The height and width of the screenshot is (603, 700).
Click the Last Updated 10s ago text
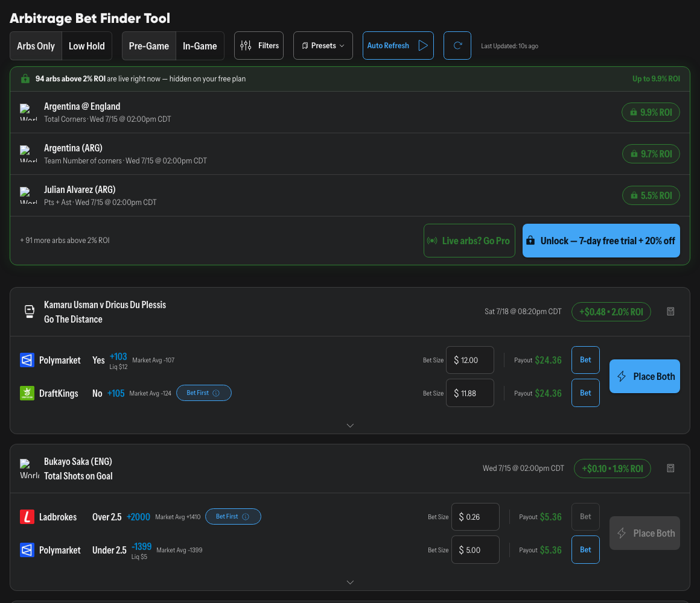pos(509,46)
